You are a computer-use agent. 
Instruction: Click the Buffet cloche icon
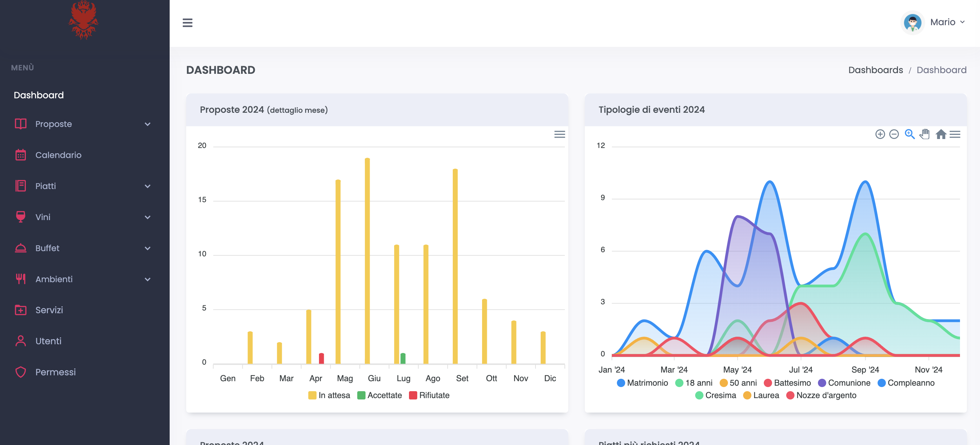(21, 248)
